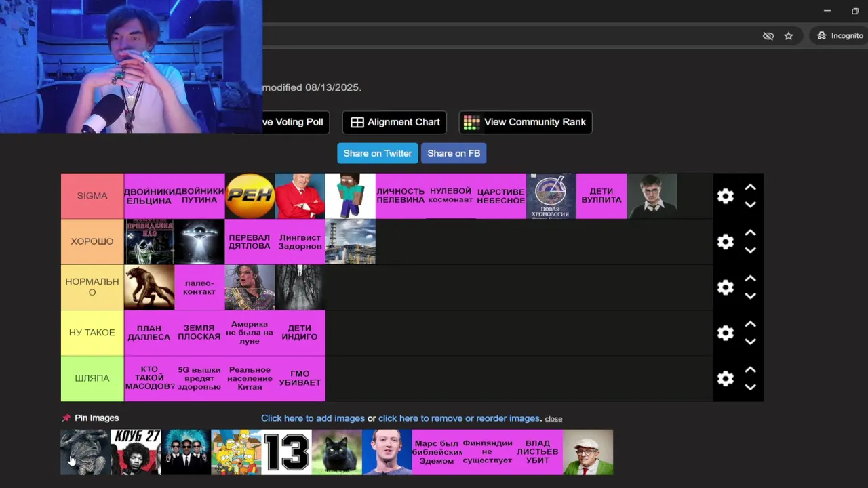Close the image panel hint link
Viewport: 868px width, 488px height.
point(553,419)
